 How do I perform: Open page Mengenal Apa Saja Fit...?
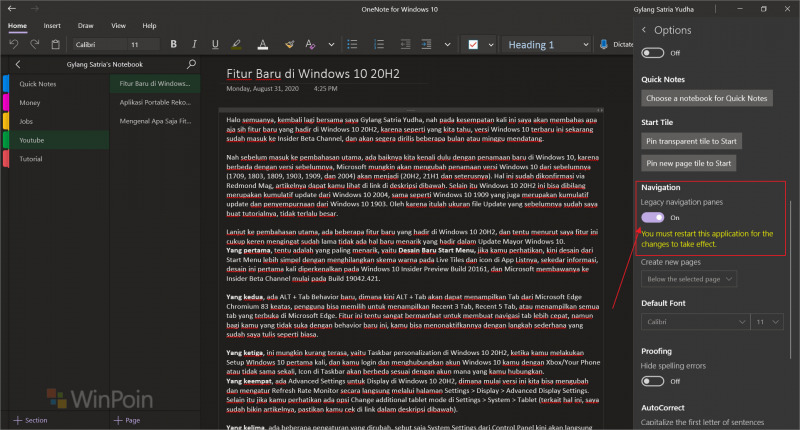point(155,121)
